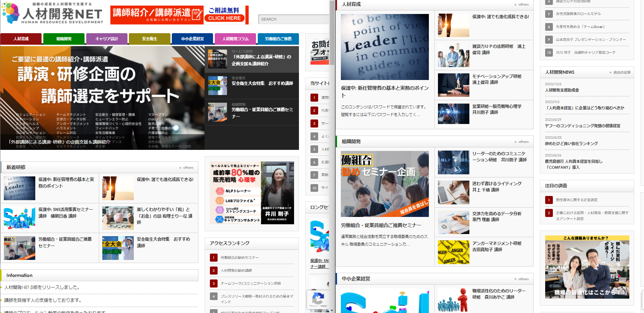
Task: Click others link in 組織開発 section
Action: coord(522,142)
